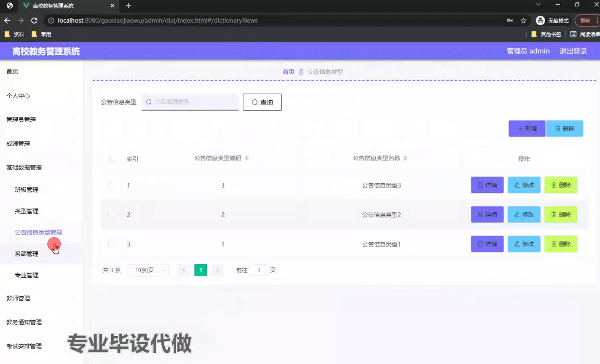This screenshot has width=600, height=364.
Task: Open 班级管理 submenu item
Action: 40,190
